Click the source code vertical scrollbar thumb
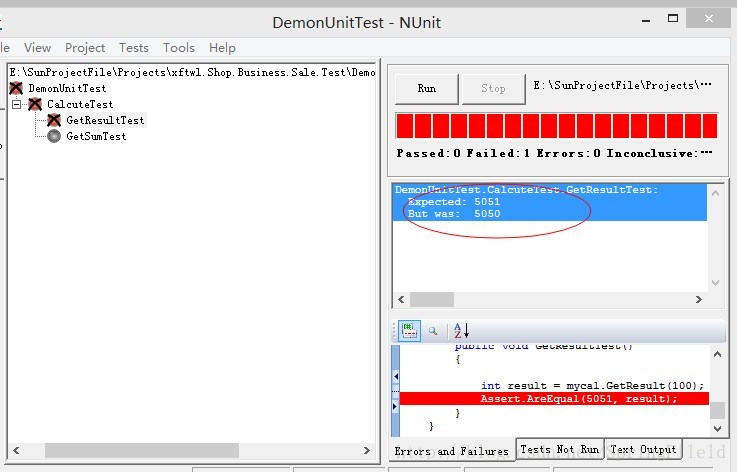 pos(717,410)
